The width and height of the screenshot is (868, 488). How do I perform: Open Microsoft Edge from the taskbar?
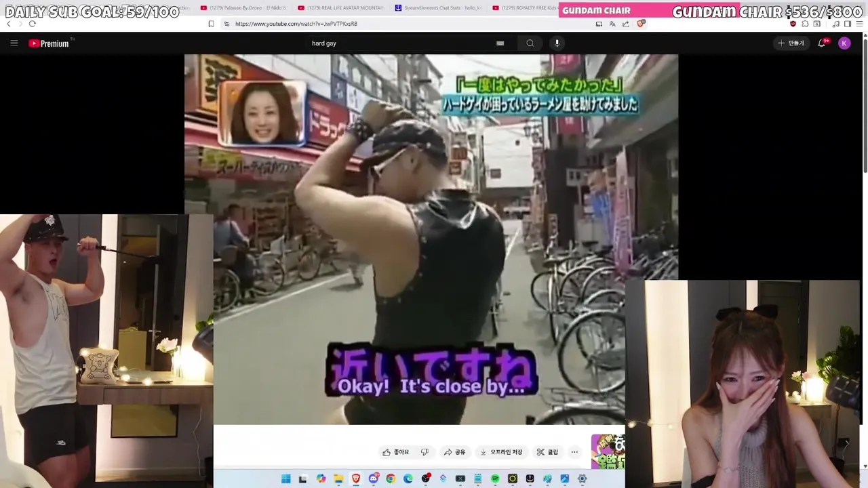pyautogui.click(x=408, y=479)
